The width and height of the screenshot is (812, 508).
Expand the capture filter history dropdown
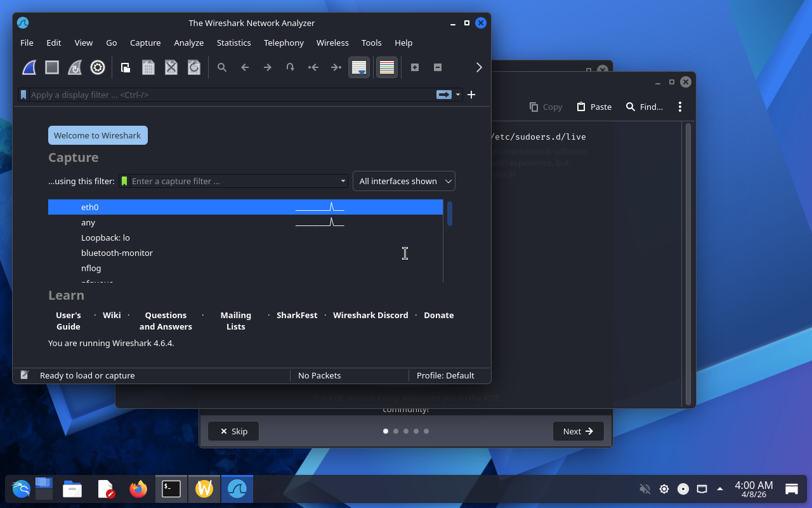(x=343, y=181)
